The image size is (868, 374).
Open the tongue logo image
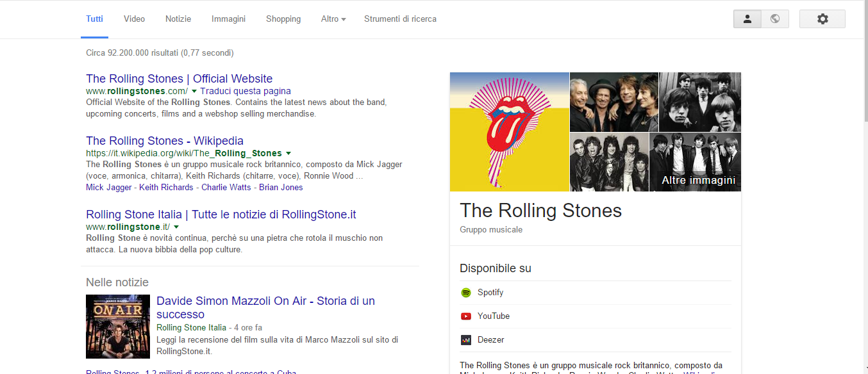(x=510, y=132)
